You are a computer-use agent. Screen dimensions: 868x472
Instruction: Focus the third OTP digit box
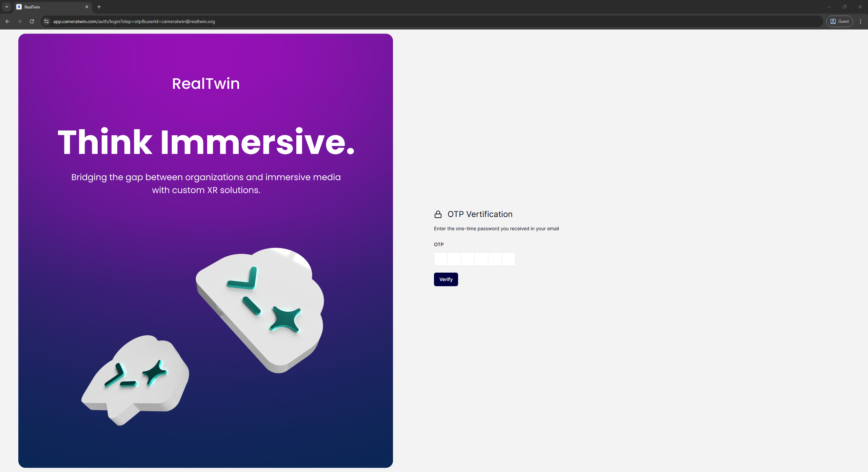468,259
